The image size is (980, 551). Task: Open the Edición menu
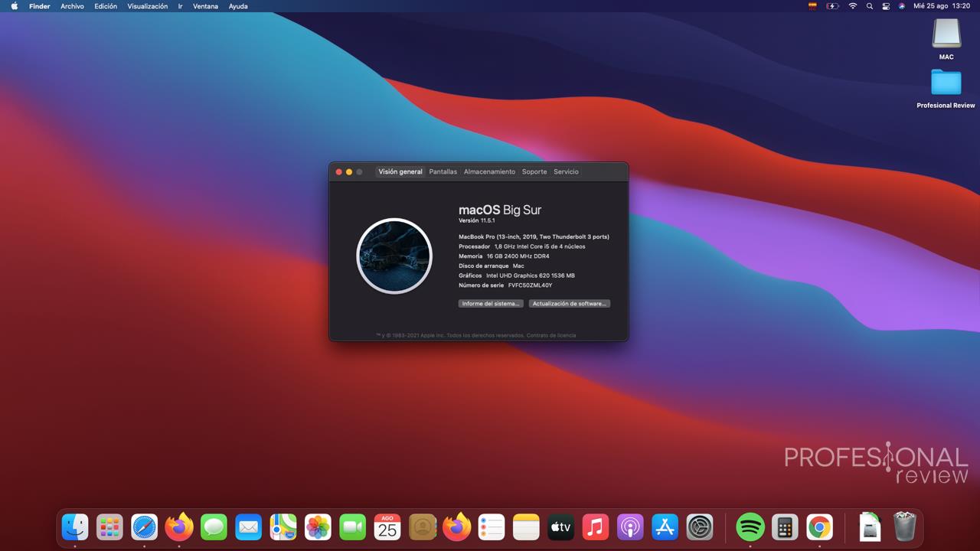tap(106, 6)
